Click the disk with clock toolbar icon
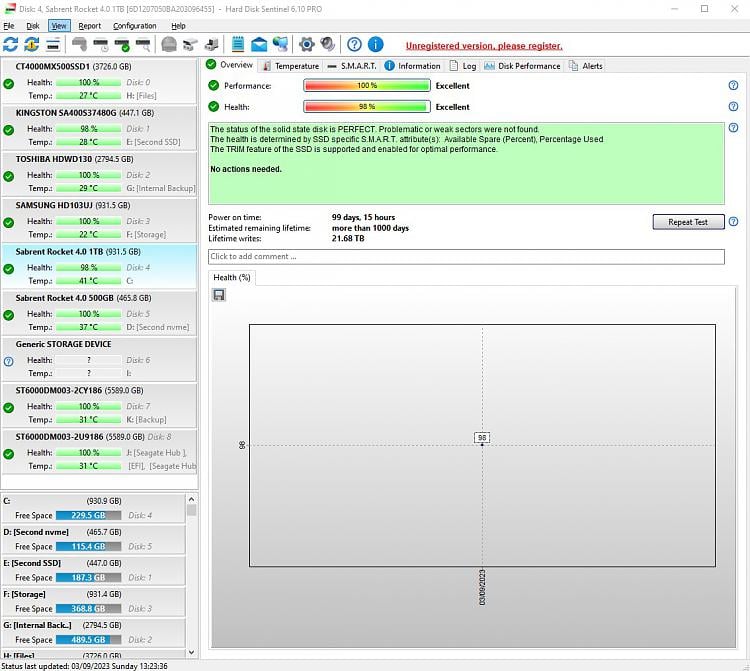 pos(101,45)
